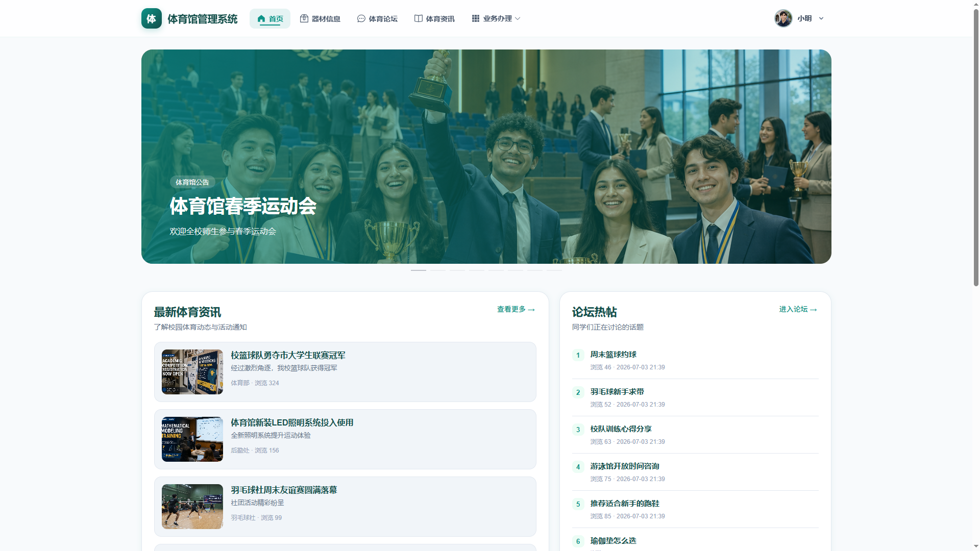Click the 体育馆春季运动会 banner title
This screenshot has width=980, height=551.
(243, 206)
